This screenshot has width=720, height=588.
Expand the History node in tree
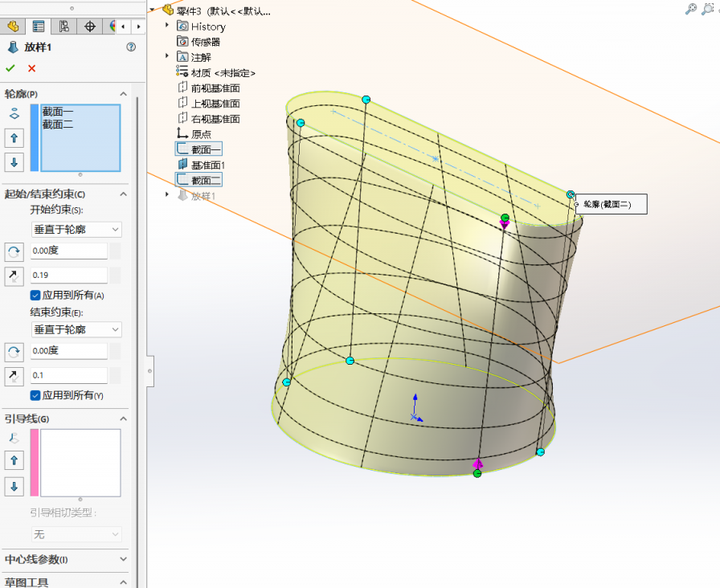[167, 27]
